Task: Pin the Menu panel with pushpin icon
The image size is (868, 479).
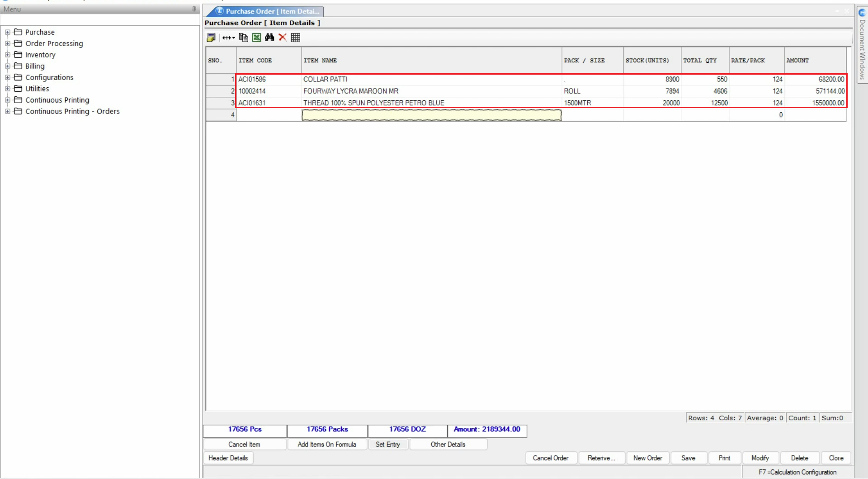Action: 194,9
